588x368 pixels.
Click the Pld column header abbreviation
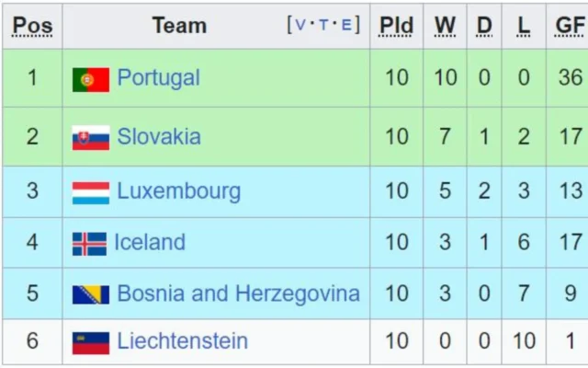[x=397, y=26]
